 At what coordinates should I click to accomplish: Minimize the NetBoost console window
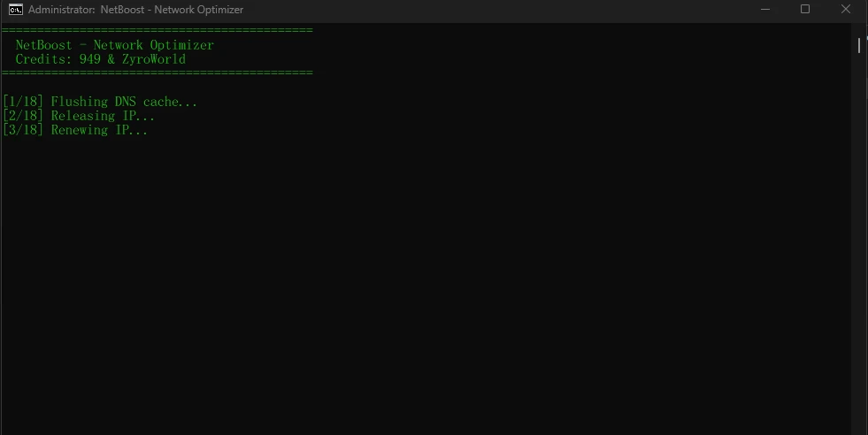[765, 10]
